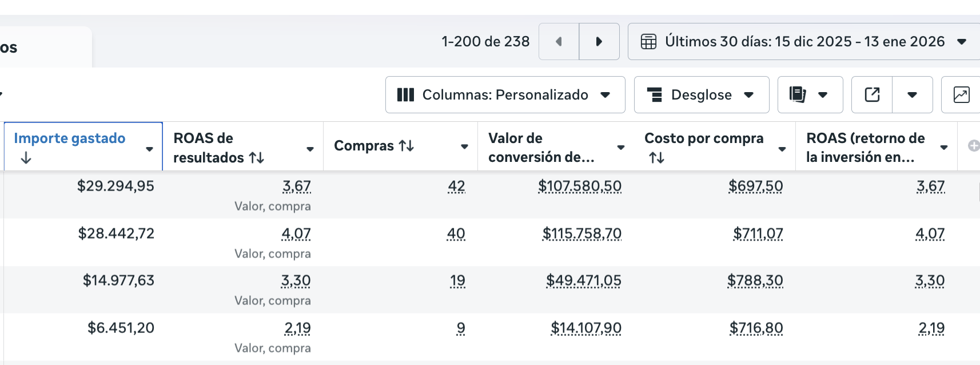Click the Importe gastado column header
The height and width of the screenshot is (365, 980).
point(70,138)
